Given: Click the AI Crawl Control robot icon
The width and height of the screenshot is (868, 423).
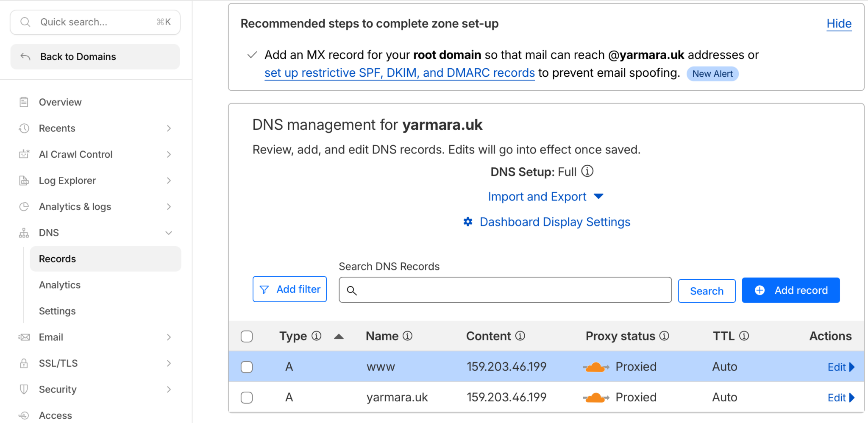Looking at the screenshot, I should point(24,154).
